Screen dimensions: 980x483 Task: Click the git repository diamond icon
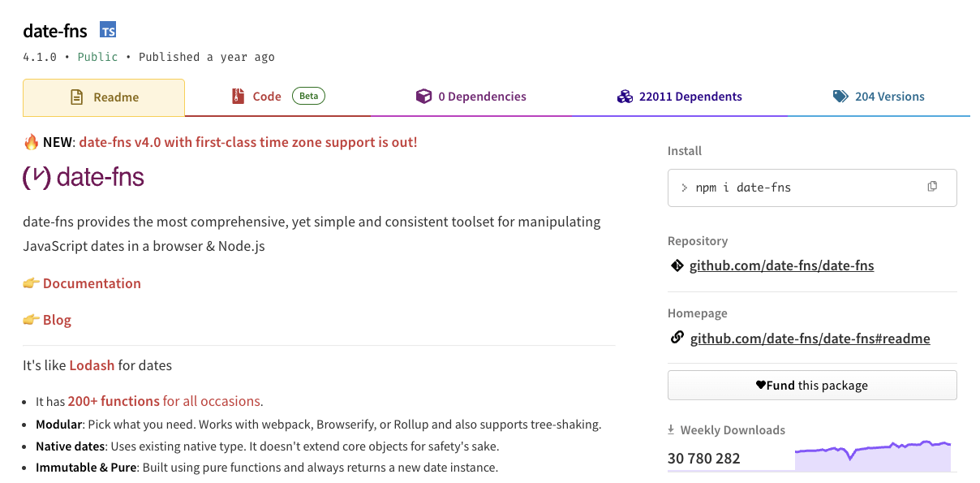coord(677,265)
